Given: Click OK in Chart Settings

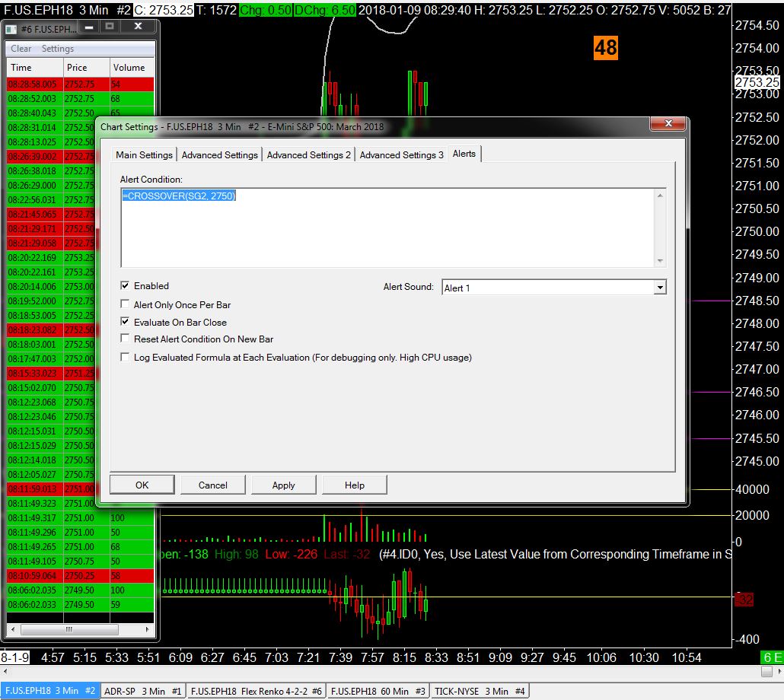Looking at the screenshot, I should tap(142, 485).
